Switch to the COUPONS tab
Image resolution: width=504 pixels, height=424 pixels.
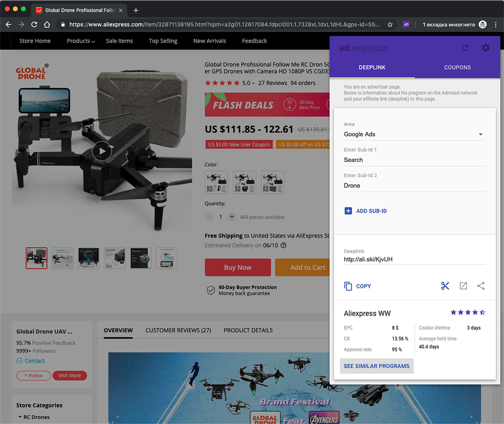click(457, 67)
